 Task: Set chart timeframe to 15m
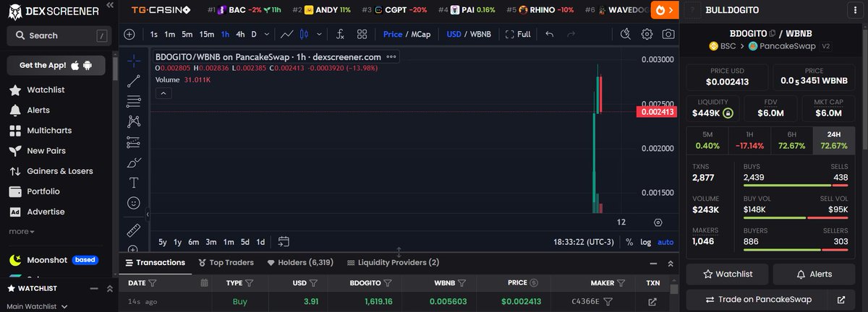coord(207,34)
